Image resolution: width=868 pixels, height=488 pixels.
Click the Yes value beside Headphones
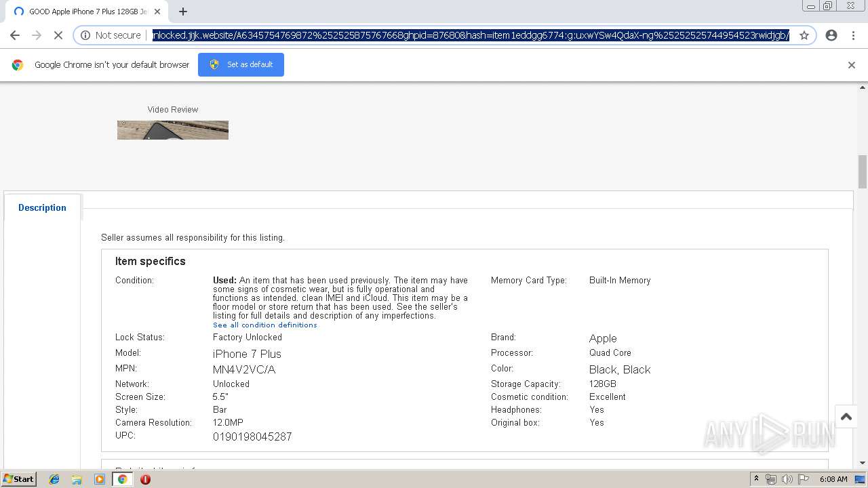597,409
